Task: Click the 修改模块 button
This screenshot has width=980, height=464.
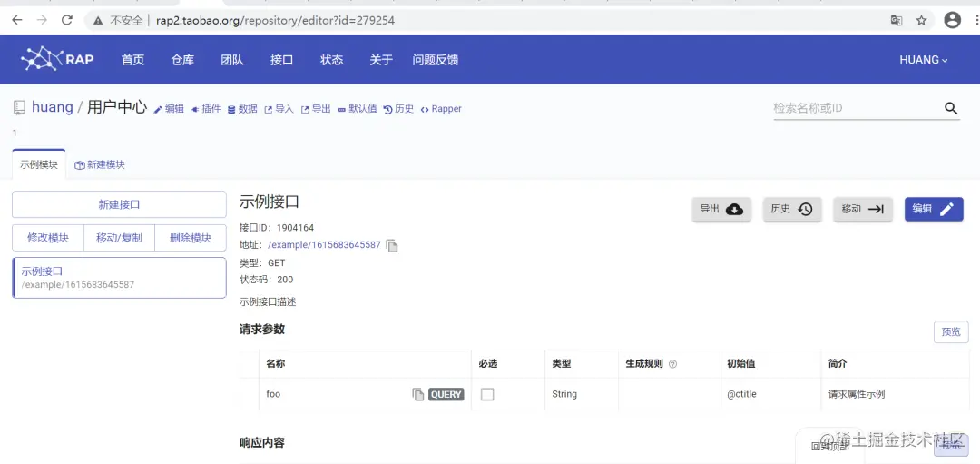Action: [x=48, y=238]
